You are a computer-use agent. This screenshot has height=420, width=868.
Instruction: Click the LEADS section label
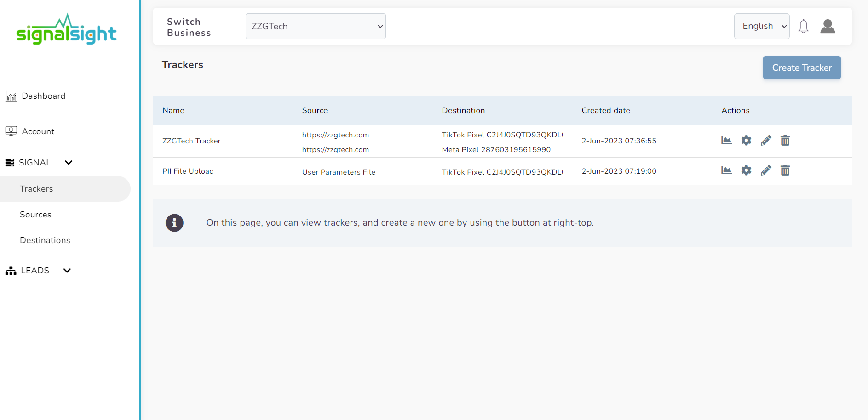click(35, 271)
